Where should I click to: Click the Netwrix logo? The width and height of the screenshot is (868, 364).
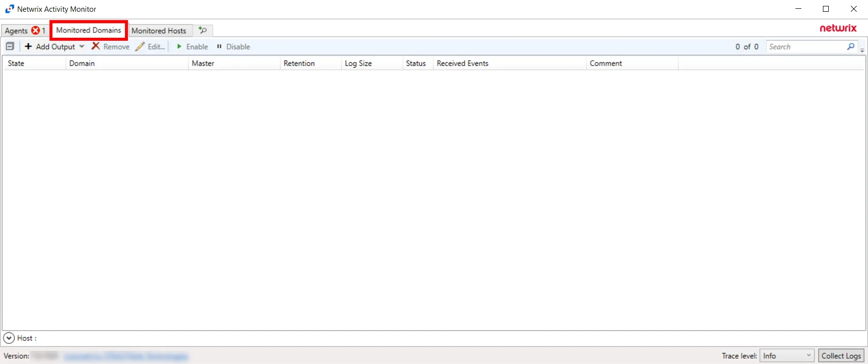(838, 28)
